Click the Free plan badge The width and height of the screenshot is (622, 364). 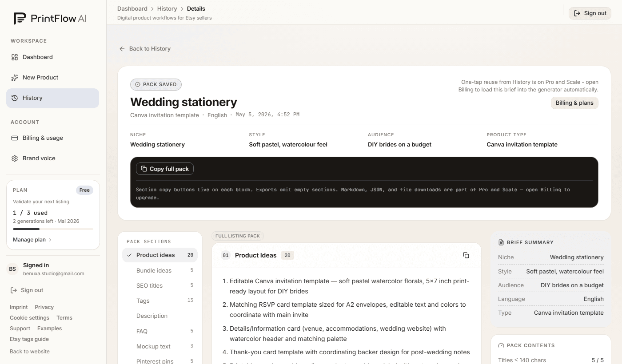coord(84,190)
